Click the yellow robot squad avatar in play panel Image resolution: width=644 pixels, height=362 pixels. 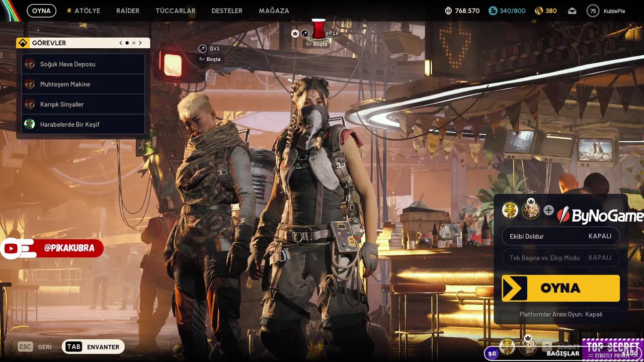[510, 210]
